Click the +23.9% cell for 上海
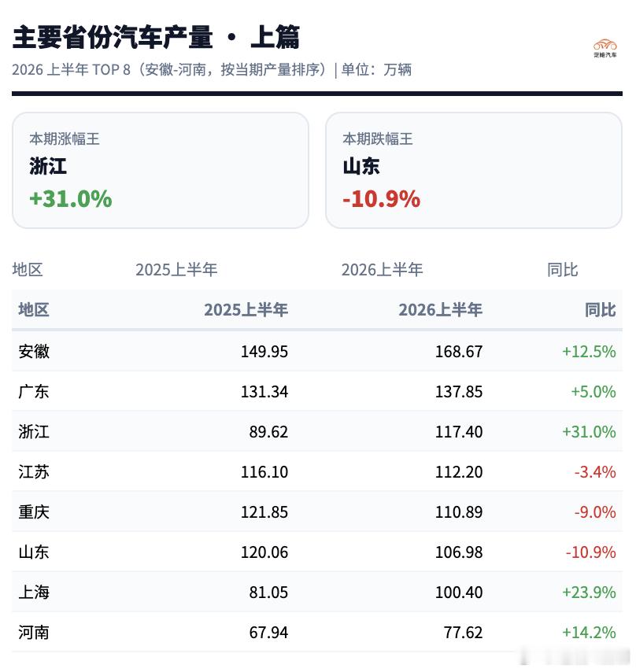The image size is (636, 672). pos(589,593)
